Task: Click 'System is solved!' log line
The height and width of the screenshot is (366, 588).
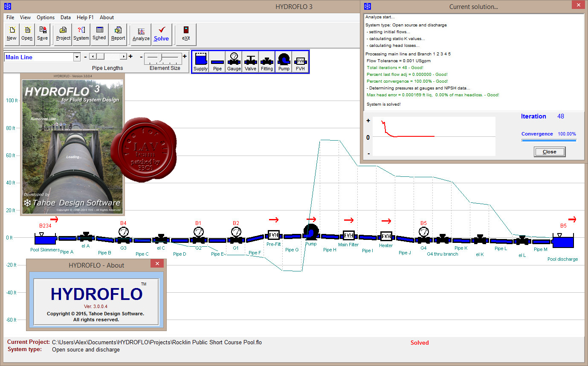Action: [x=384, y=104]
